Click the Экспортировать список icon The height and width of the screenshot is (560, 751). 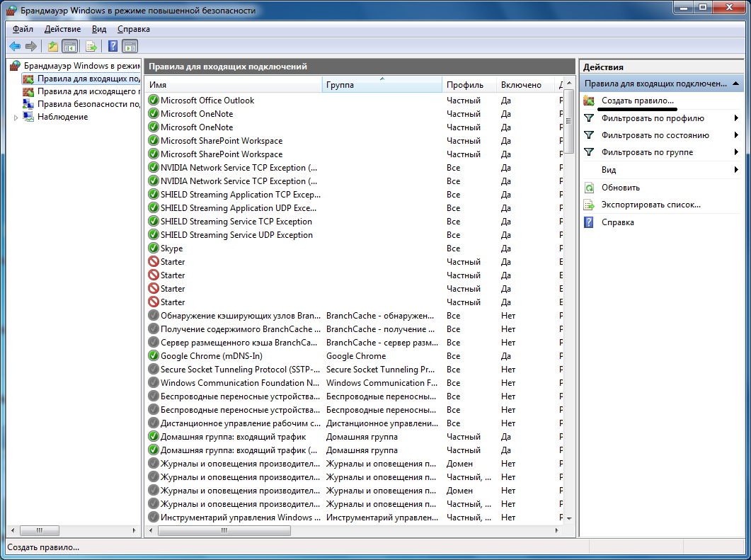coord(589,205)
